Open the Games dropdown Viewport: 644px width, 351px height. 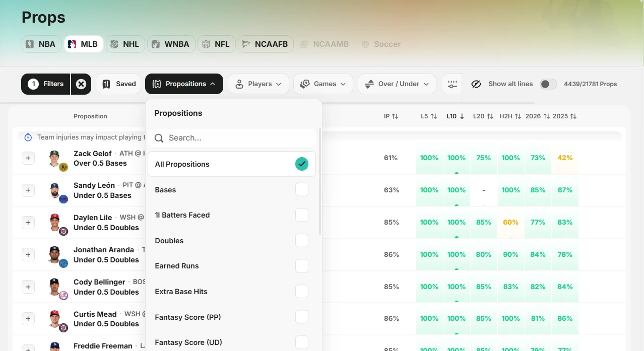click(324, 84)
